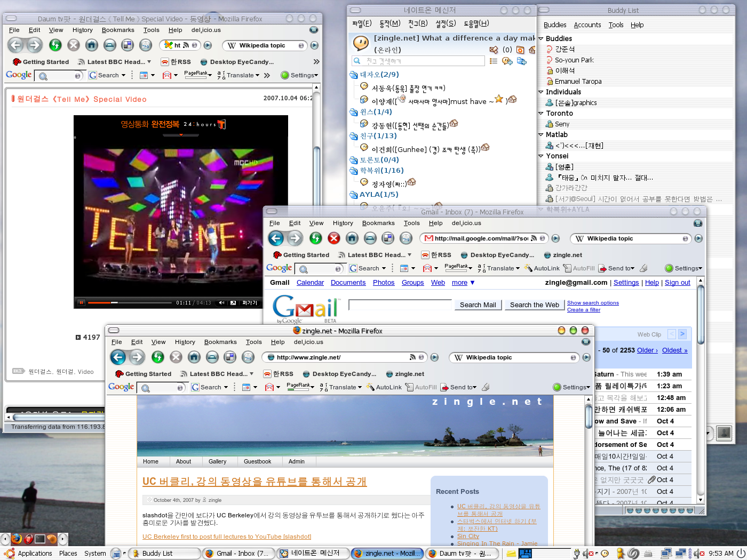Collapse the Individuals group in Buddy List
This screenshot has height=560, width=747.
tap(541, 92)
